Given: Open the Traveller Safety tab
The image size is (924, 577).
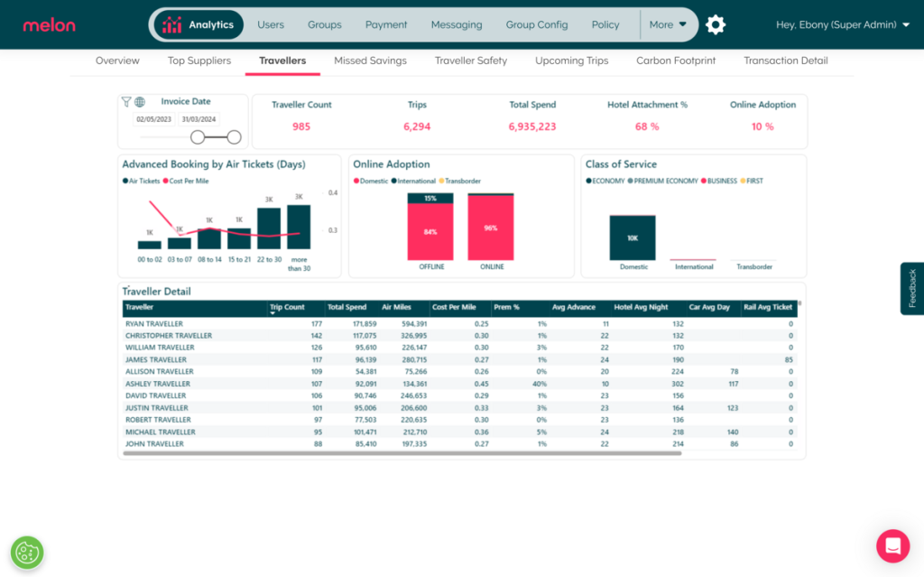Looking at the screenshot, I should click(471, 60).
